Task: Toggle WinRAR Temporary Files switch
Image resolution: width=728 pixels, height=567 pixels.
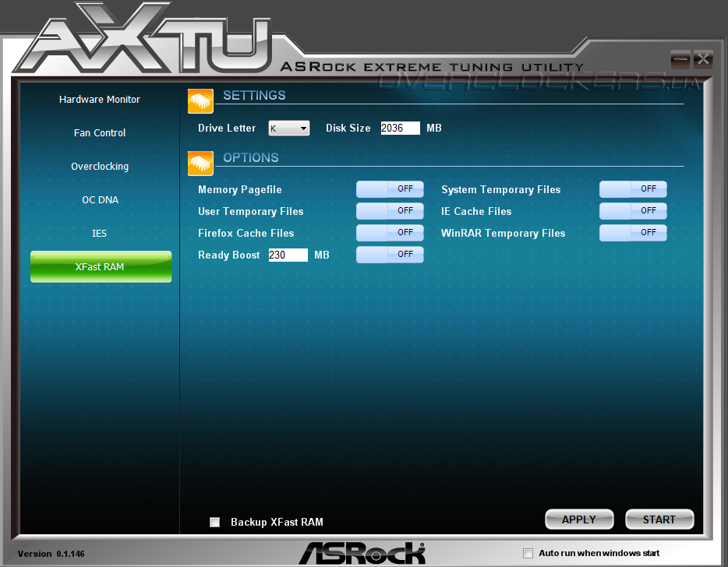Action: 633,233
